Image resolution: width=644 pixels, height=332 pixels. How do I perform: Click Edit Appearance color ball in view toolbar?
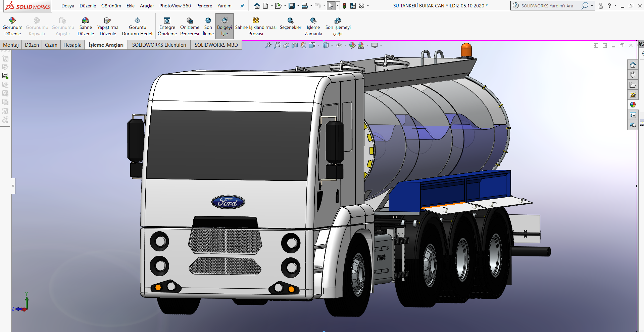pyautogui.click(x=352, y=45)
